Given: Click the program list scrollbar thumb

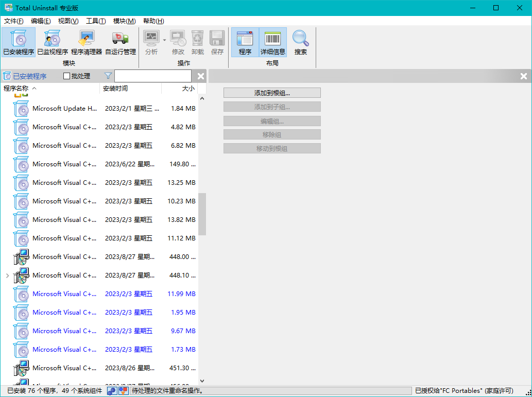Looking at the screenshot, I should pyautogui.click(x=202, y=214).
